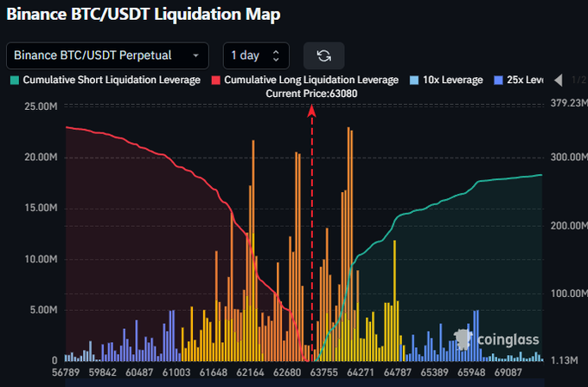Screen dimensions: 588x387
Task: Click the 20.00M left axis label
Action: [41, 158]
